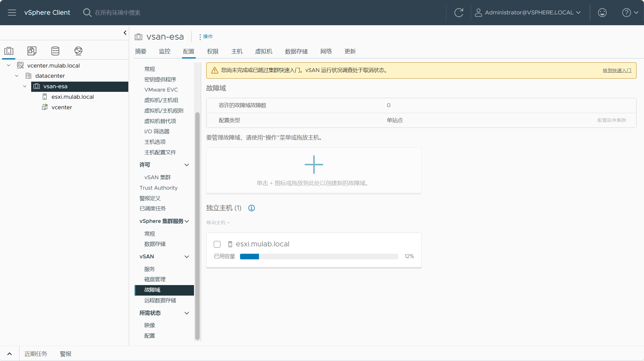Image resolution: width=644 pixels, height=361 pixels.
Task: Open 主机配置文件 settings
Action: click(160, 152)
